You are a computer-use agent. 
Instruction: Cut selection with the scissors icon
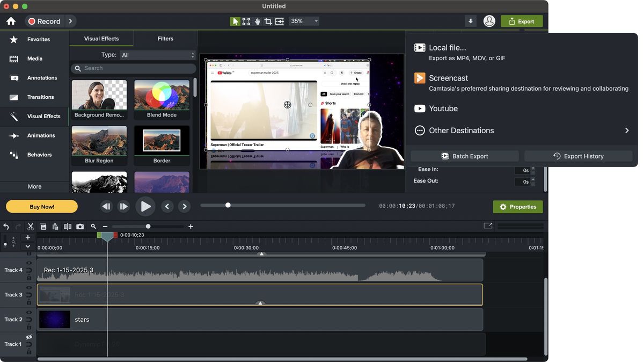click(x=30, y=226)
